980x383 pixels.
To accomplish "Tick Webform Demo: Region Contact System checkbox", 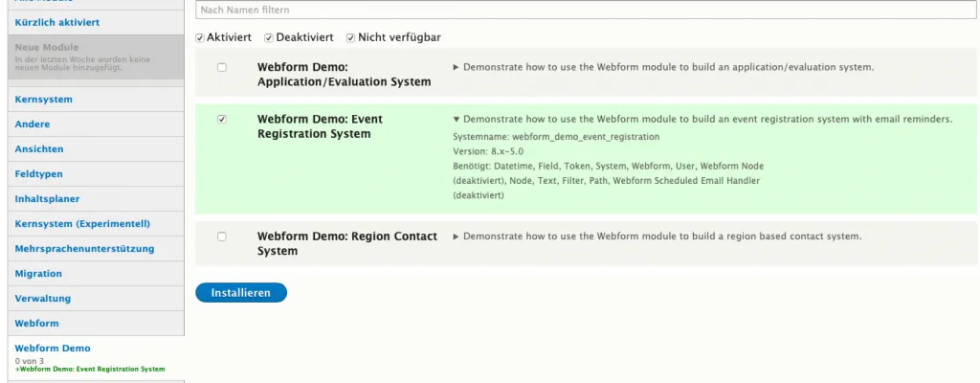I will 222,237.
